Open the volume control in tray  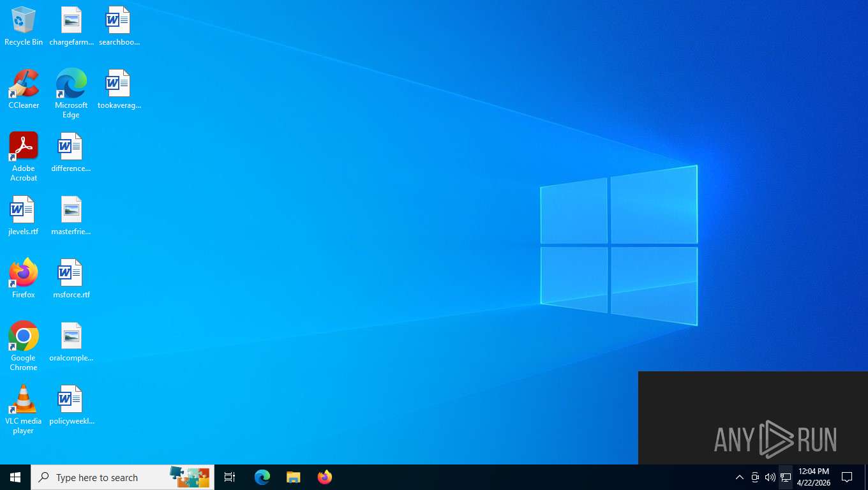coord(770,477)
